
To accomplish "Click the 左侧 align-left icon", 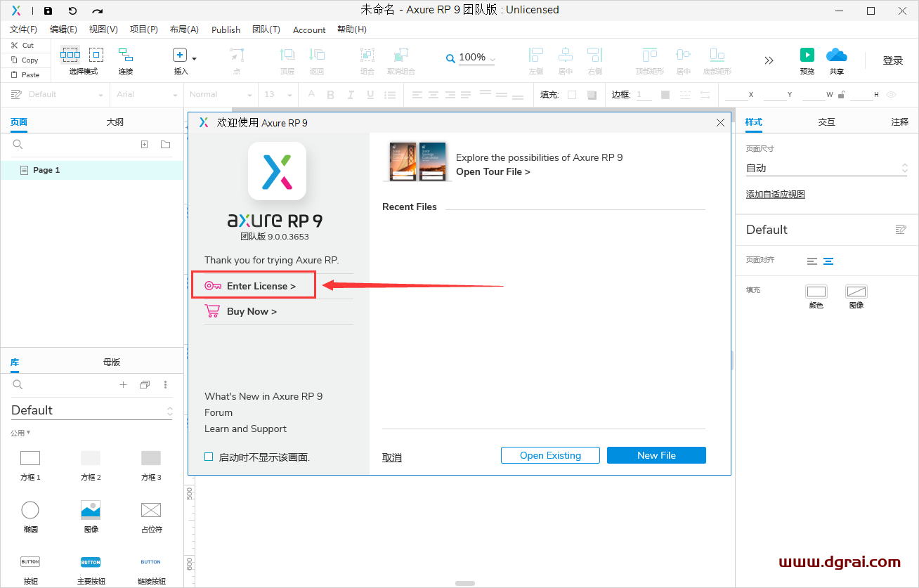I will click(535, 56).
